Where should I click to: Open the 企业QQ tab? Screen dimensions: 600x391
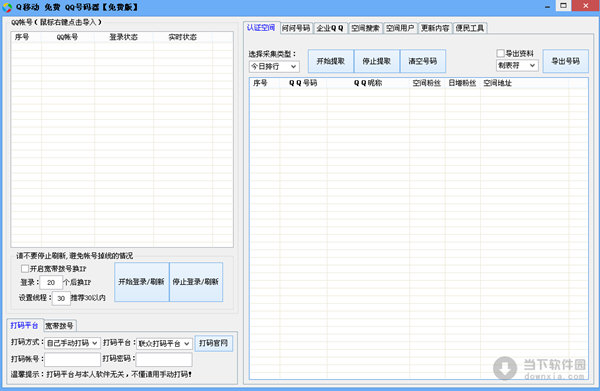click(330, 28)
